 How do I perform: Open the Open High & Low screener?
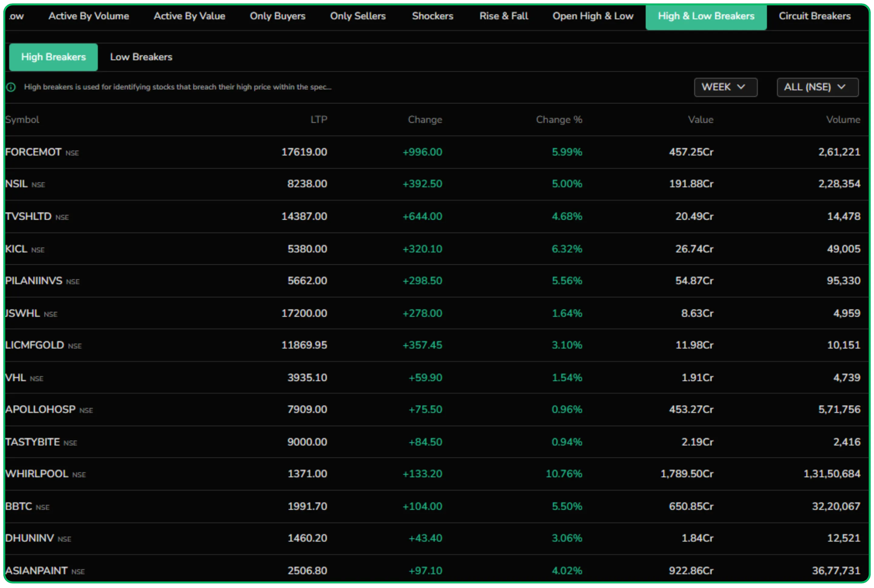coord(593,16)
